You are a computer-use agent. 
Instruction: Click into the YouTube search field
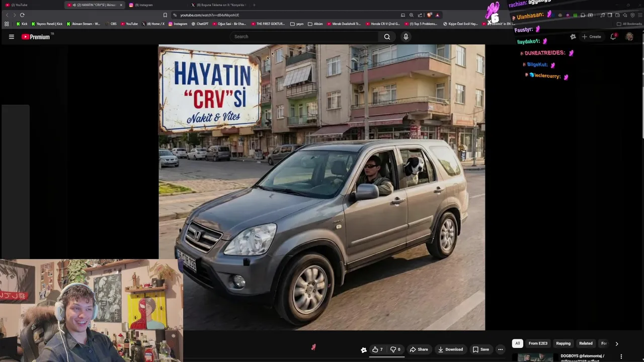(x=304, y=37)
